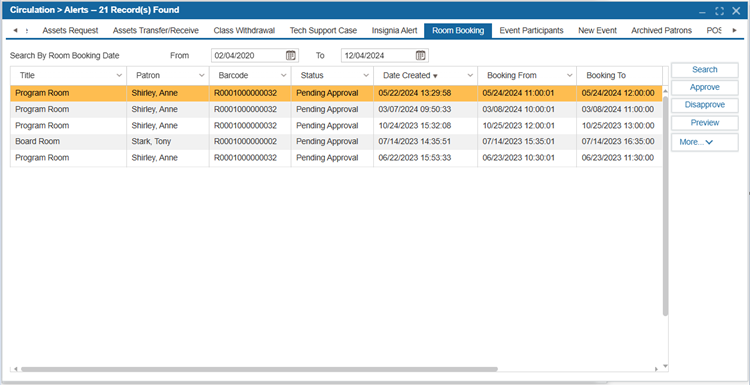Click the Approve button
This screenshot has height=385, width=750.
[x=705, y=88]
